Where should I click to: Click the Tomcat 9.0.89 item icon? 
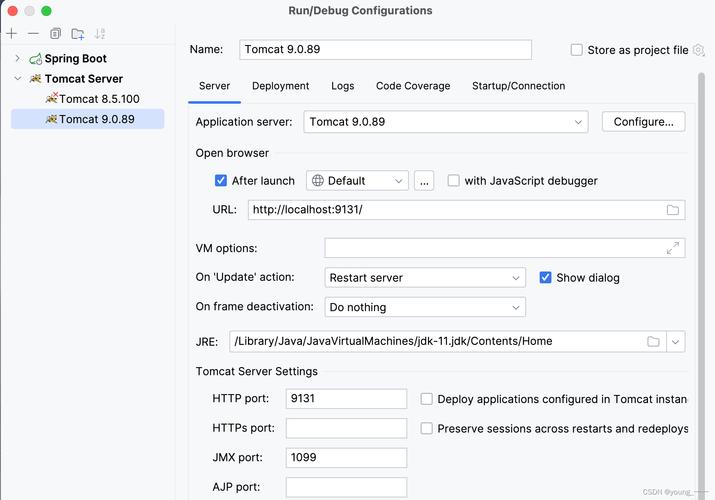click(52, 119)
